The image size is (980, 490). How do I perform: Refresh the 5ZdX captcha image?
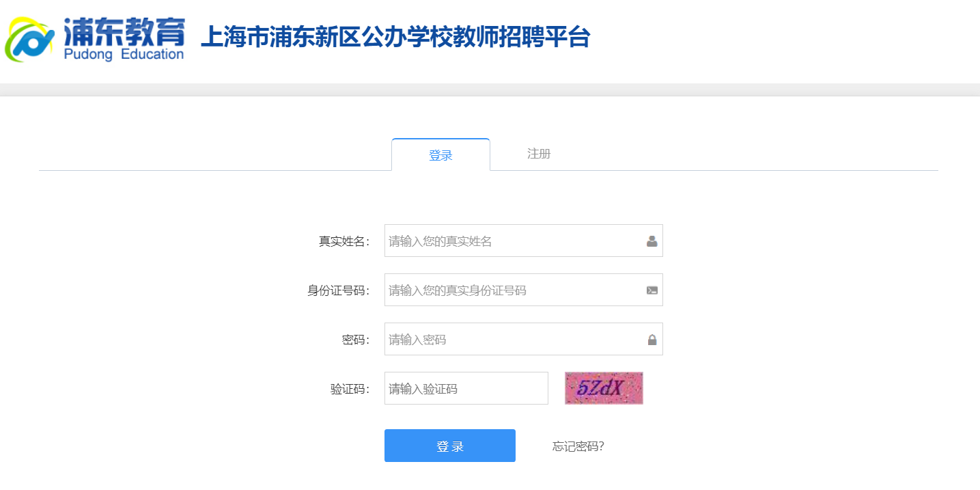(x=604, y=388)
